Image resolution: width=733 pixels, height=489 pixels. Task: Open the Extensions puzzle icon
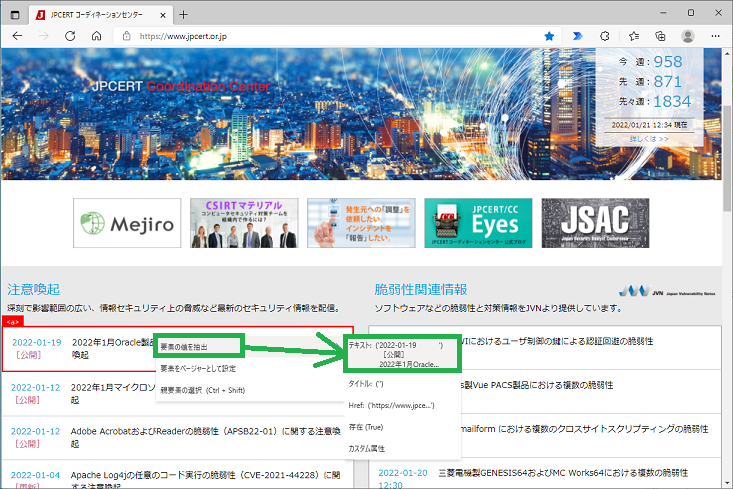[x=605, y=36]
